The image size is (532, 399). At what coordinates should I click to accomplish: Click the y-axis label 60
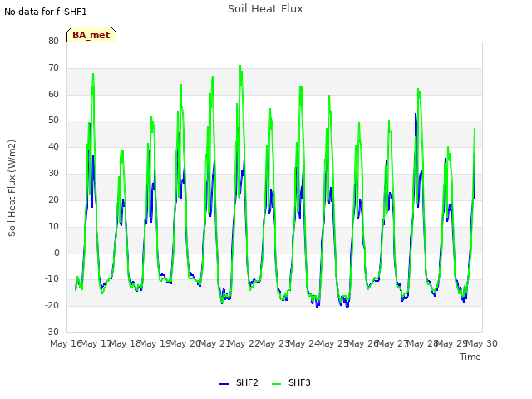tap(53, 94)
